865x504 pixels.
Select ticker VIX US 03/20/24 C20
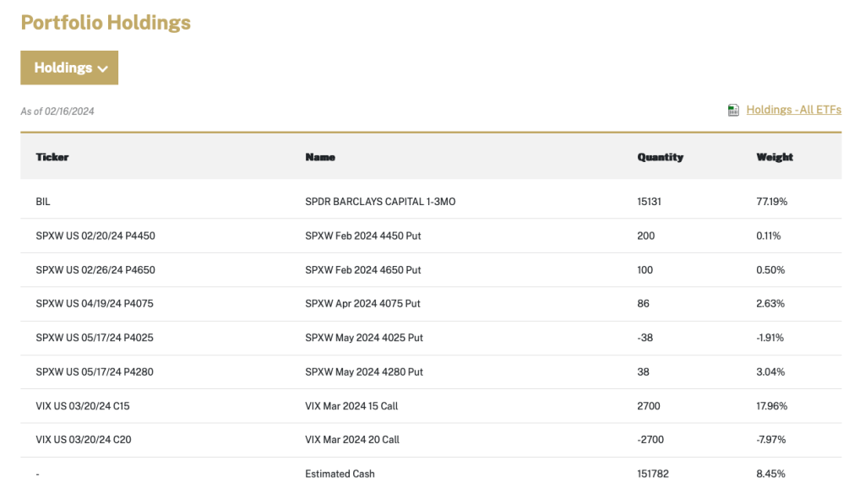click(83, 440)
